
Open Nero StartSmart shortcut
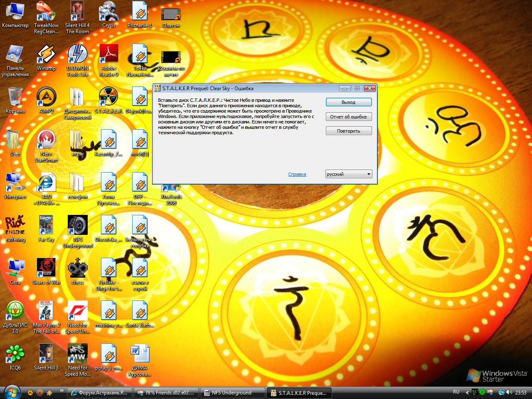(46, 146)
